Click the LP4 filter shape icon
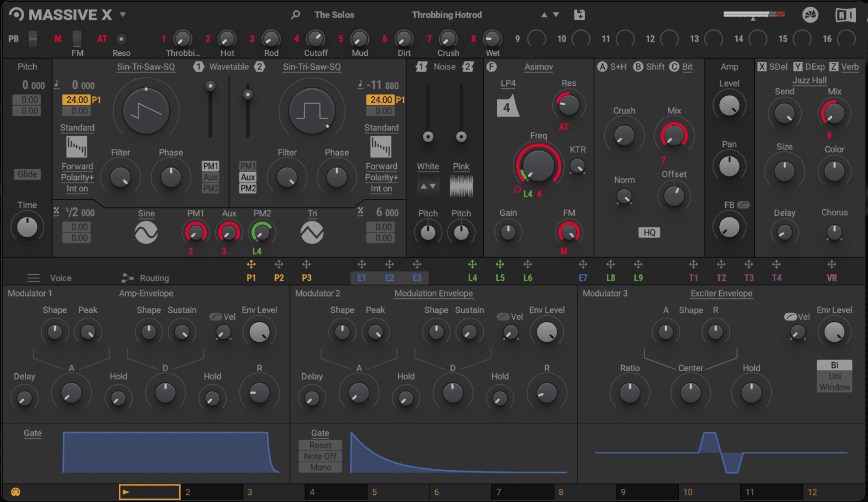 click(x=508, y=106)
